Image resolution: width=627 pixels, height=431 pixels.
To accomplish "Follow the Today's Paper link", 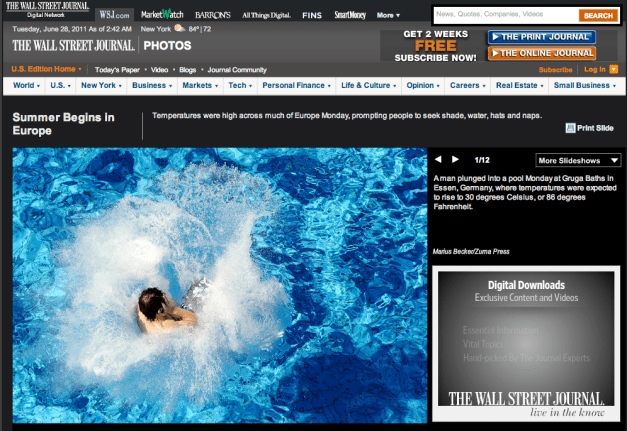I will [119, 69].
